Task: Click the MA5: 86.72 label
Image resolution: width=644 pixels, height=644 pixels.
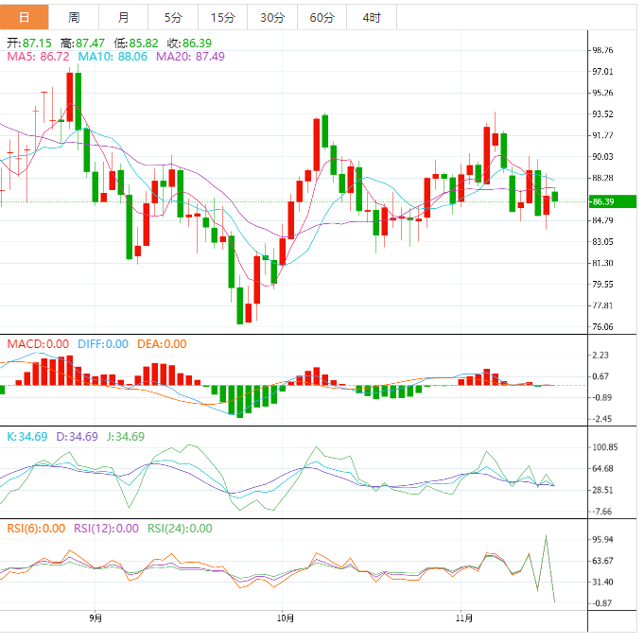Action: (x=38, y=57)
